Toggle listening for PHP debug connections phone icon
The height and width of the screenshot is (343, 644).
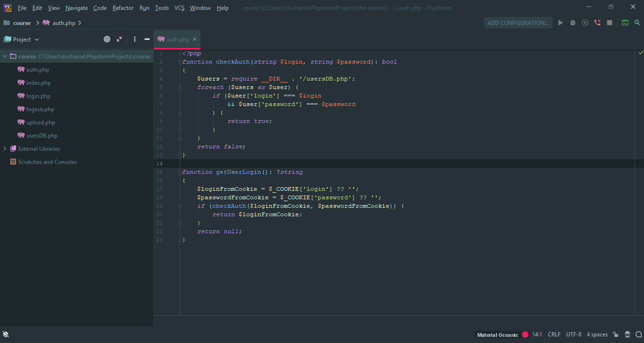point(597,23)
